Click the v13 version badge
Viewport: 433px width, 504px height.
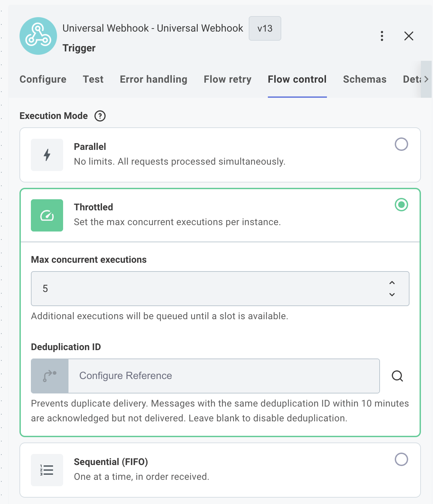click(265, 29)
